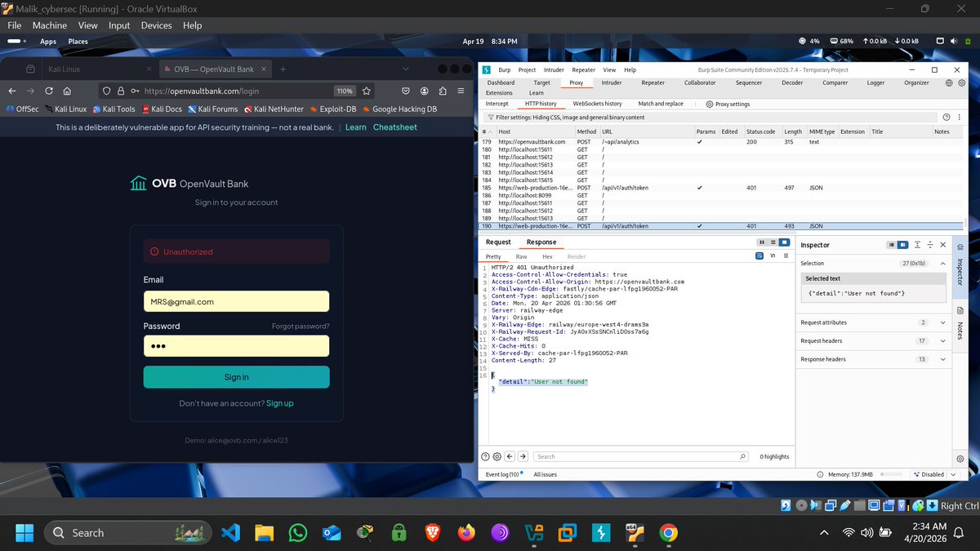The width and height of the screenshot is (980, 551).
Task: Click Forgot password? link
Action: point(301,327)
